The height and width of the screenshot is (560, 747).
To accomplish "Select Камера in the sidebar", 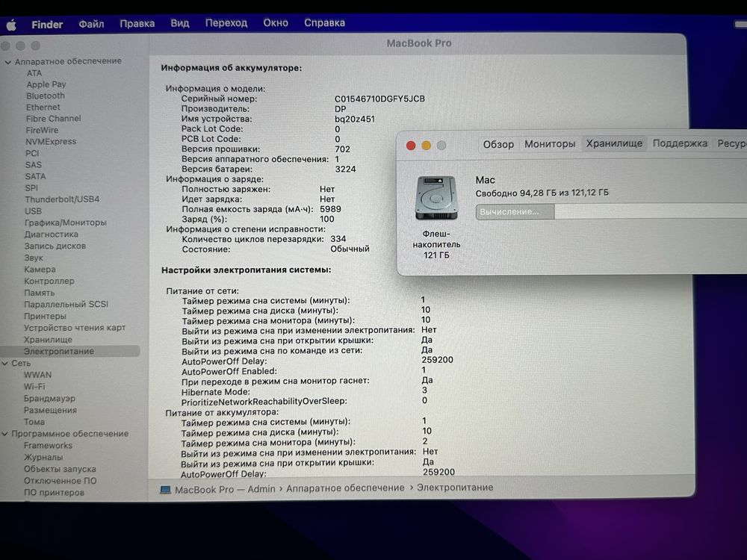I will coord(40,270).
